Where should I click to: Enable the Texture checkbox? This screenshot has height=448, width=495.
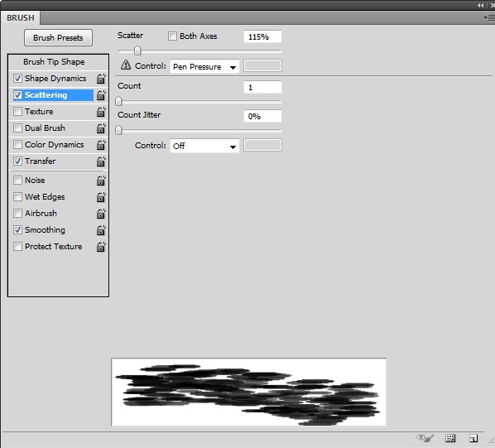click(17, 112)
